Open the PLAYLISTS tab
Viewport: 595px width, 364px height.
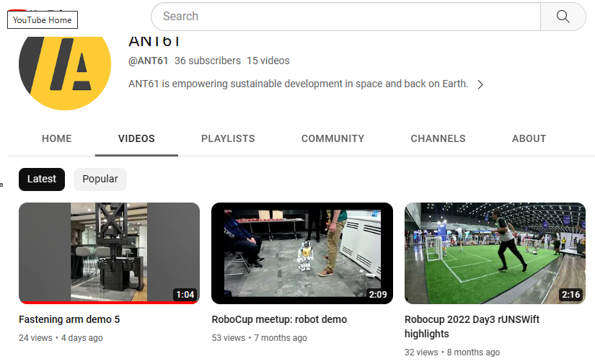point(228,139)
